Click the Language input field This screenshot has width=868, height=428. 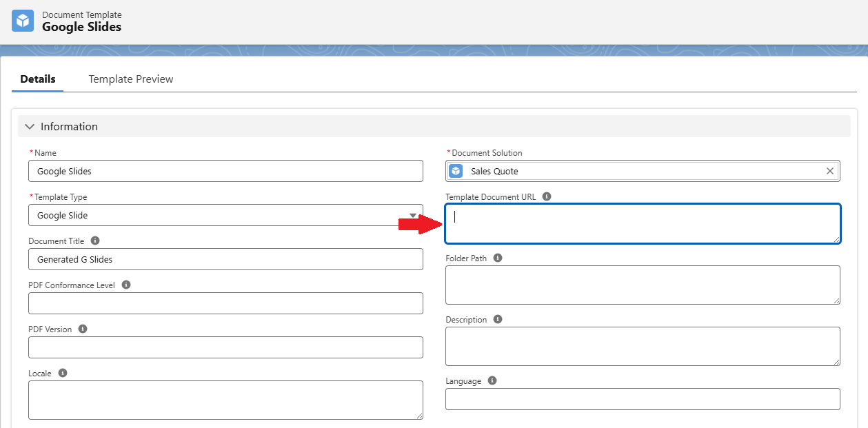643,399
